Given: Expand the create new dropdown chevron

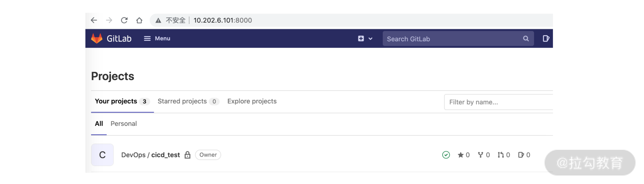Looking at the screenshot, I should (370, 39).
